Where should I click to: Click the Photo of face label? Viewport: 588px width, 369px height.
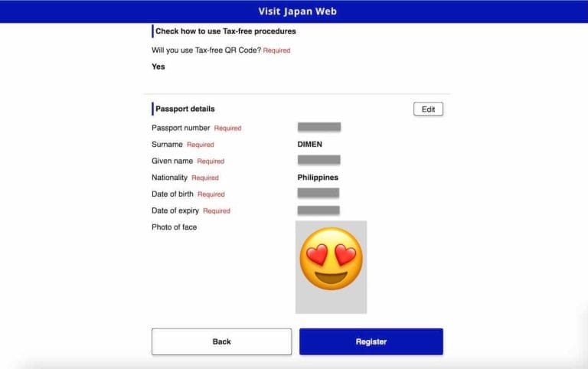click(x=174, y=227)
